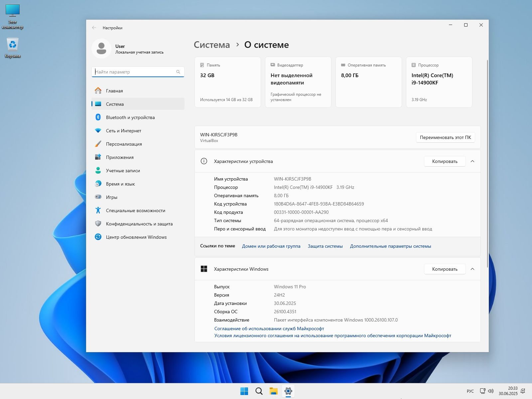Click the Apps icon next to Приложения
The width and height of the screenshot is (532, 399).
pyautogui.click(x=98, y=157)
